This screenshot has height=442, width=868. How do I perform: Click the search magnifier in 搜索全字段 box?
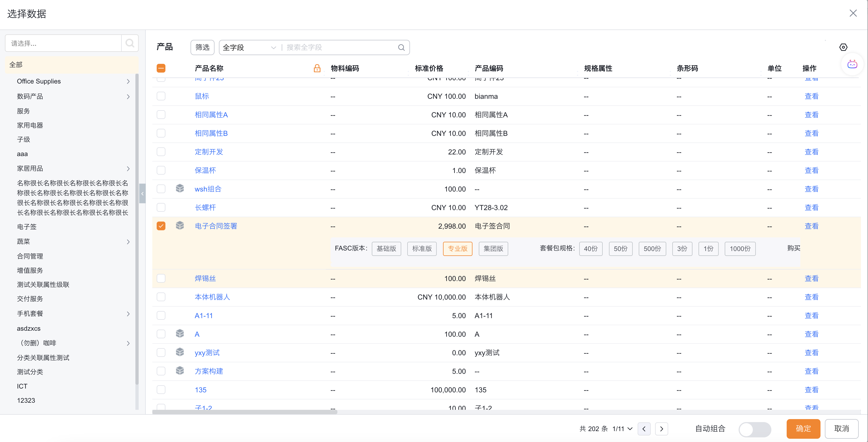point(401,47)
